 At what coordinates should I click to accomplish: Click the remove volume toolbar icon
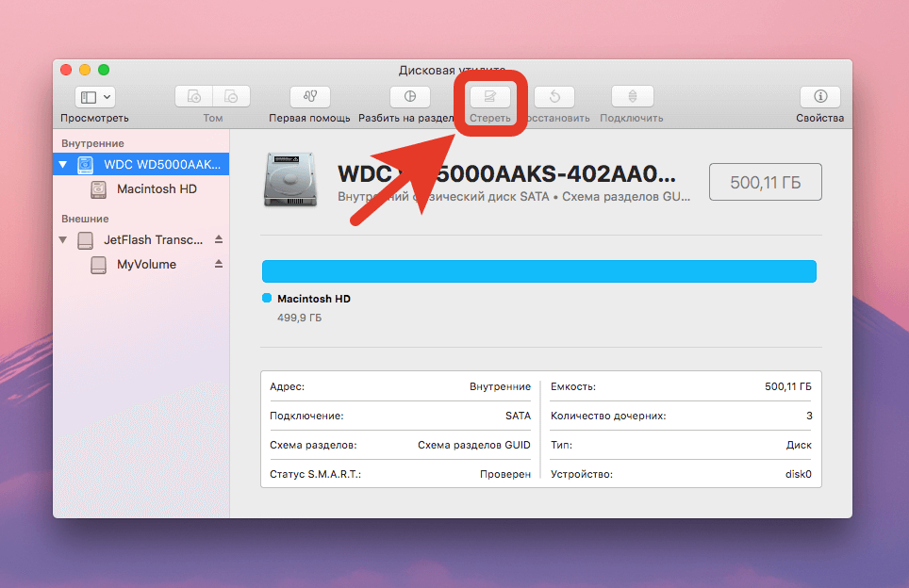click(231, 96)
